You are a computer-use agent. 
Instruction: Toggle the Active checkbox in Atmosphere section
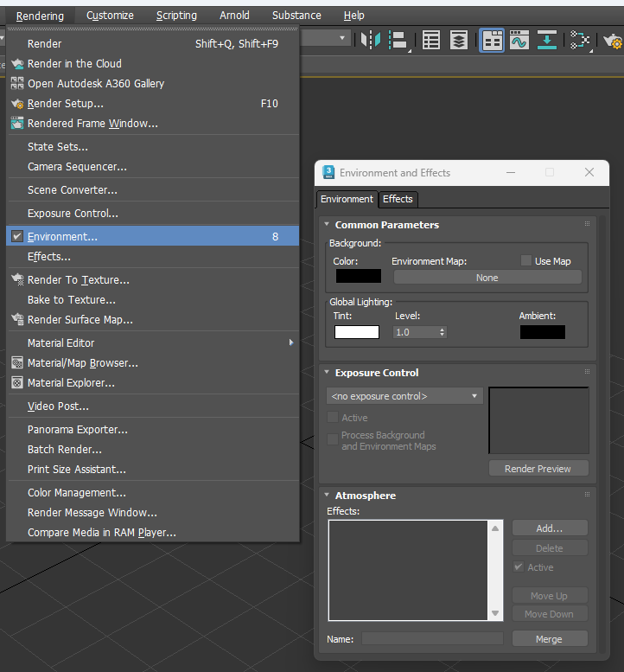[x=519, y=567]
